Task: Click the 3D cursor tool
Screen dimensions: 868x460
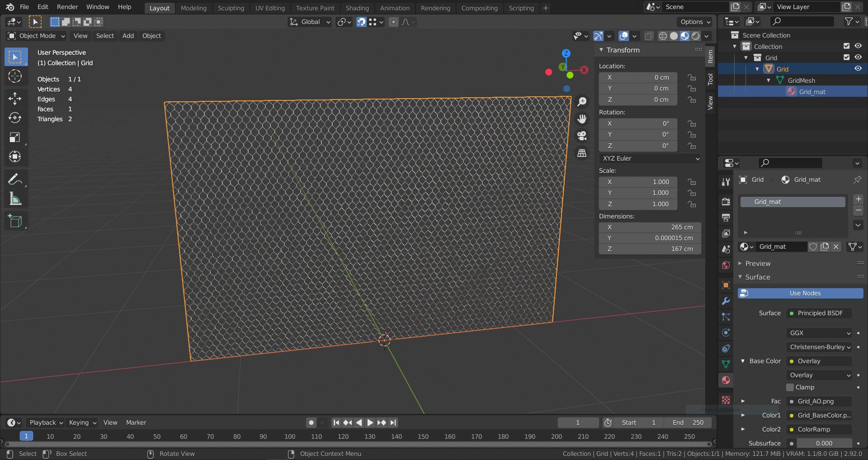Action: [x=15, y=76]
